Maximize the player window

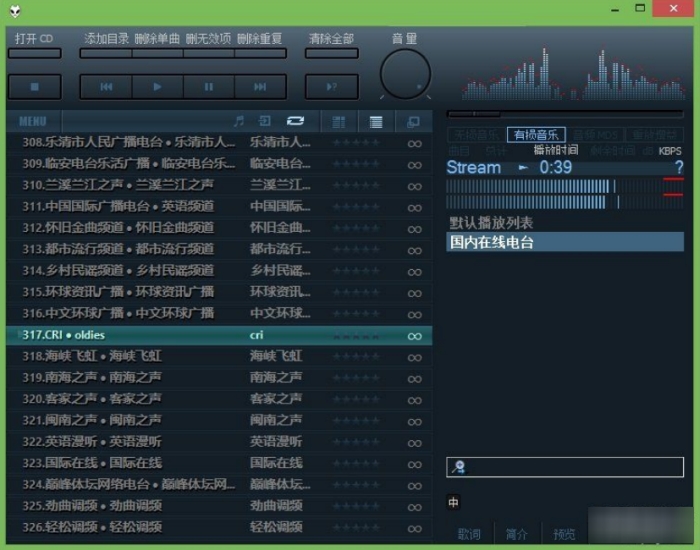640,8
